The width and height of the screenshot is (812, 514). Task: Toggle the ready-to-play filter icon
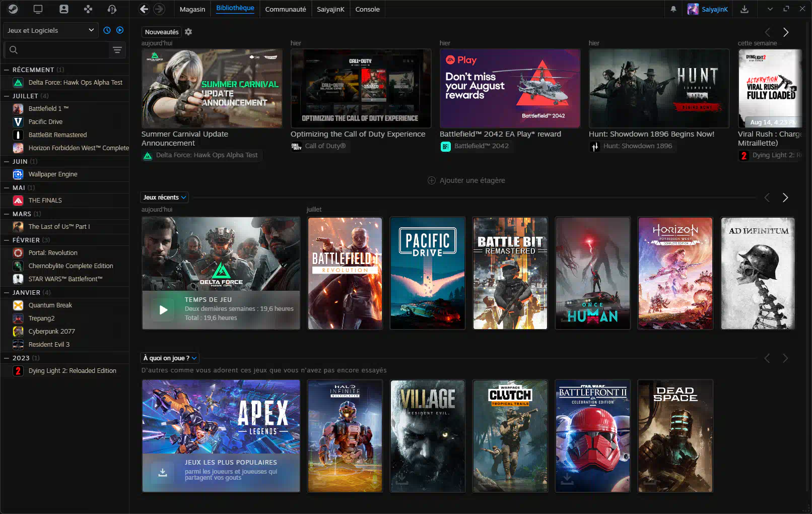120,30
